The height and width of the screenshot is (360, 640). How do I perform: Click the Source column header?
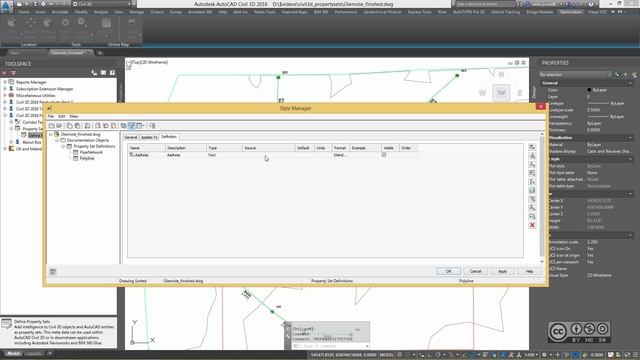coord(269,148)
